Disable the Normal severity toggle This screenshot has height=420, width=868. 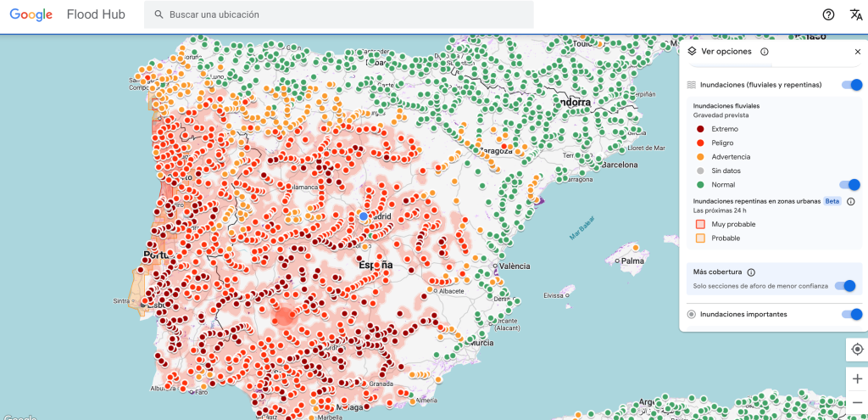pyautogui.click(x=849, y=184)
